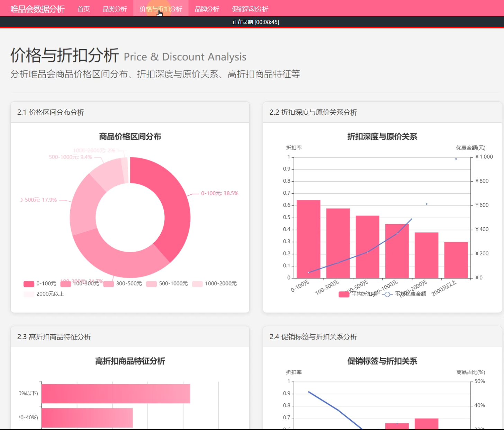The image size is (504, 430).
Task: Open the 品类分析 nav item
Action: [x=115, y=9]
